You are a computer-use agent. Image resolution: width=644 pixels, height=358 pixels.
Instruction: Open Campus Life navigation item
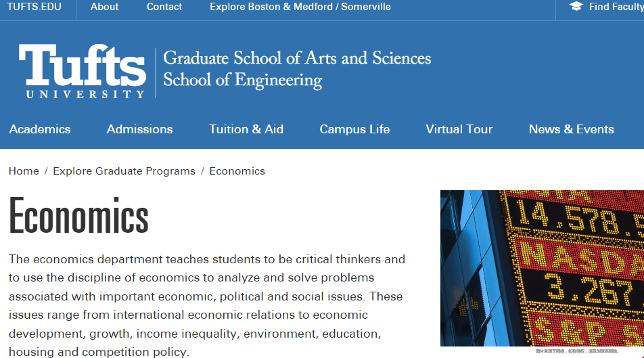tap(354, 129)
